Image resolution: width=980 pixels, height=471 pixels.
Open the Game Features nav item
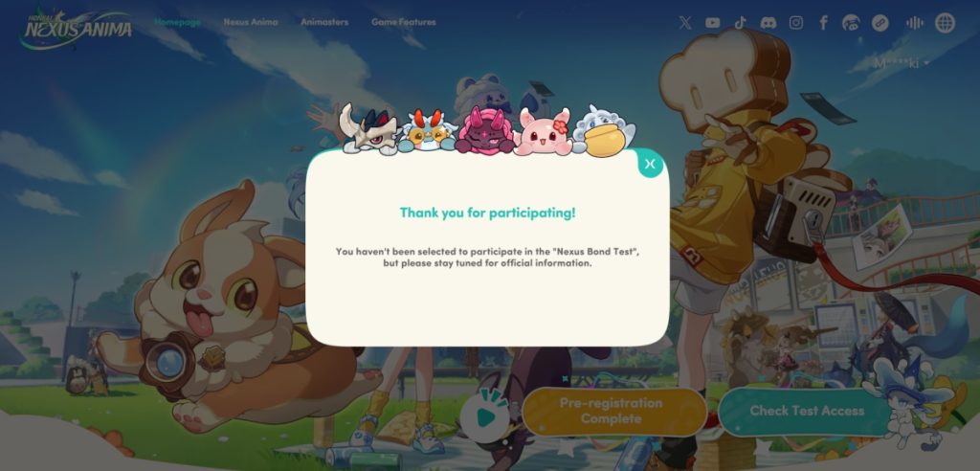point(404,22)
